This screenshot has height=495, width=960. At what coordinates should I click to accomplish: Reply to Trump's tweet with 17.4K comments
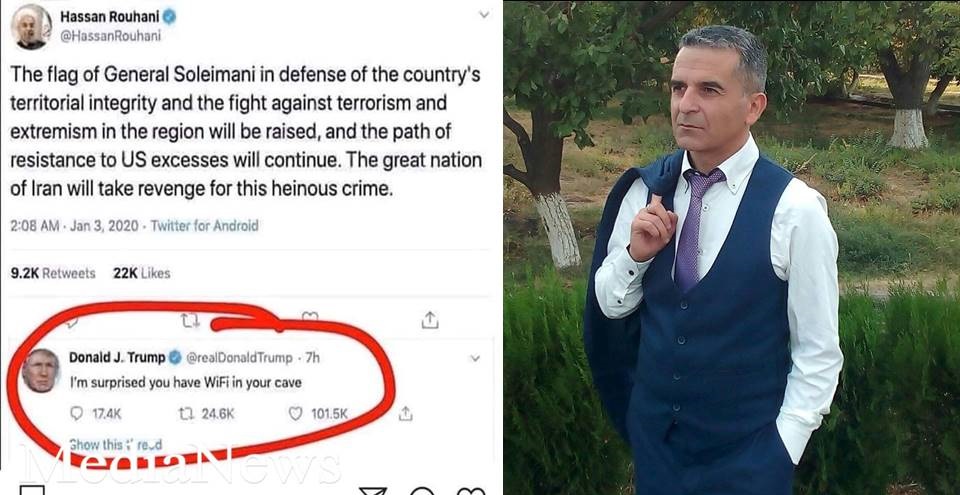click(96, 414)
